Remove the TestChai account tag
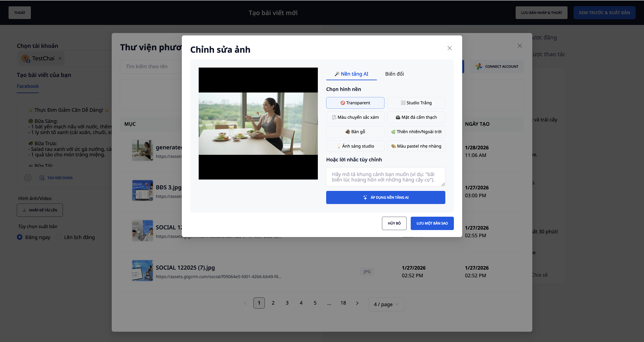 click(60, 58)
